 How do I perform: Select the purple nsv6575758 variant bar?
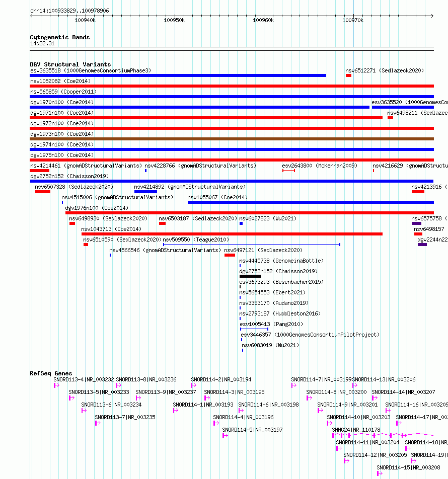pyautogui.click(x=416, y=223)
